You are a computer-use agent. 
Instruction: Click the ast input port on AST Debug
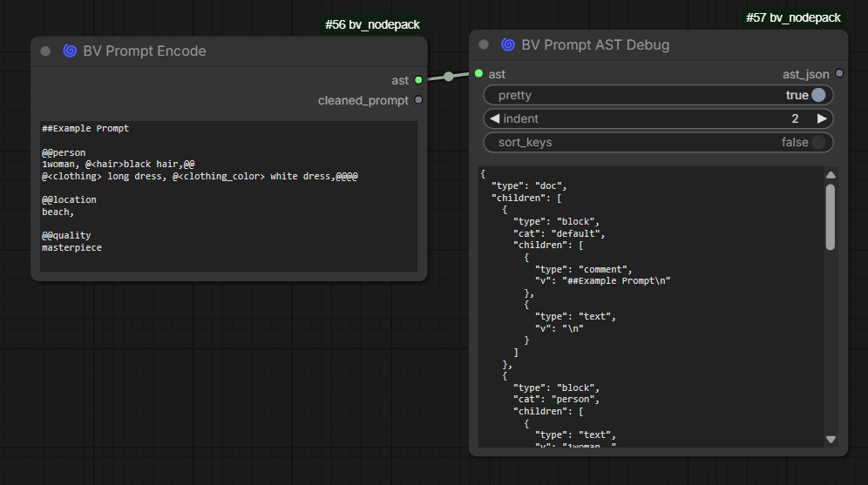tap(478, 73)
